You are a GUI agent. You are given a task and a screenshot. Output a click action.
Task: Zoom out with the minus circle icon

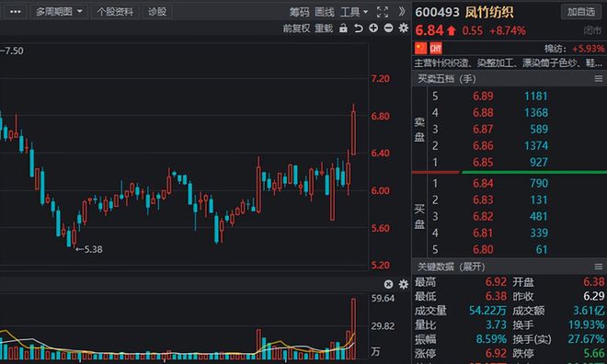(x=388, y=28)
